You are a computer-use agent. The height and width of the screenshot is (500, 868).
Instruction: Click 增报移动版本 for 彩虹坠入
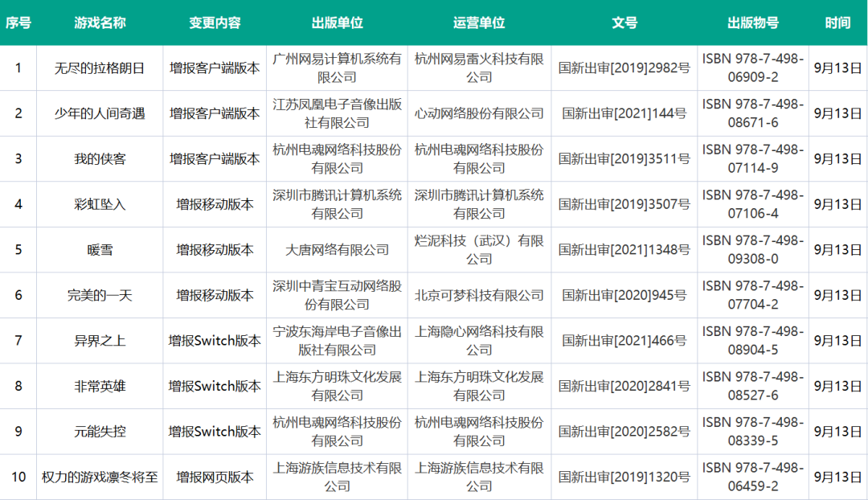click(214, 204)
